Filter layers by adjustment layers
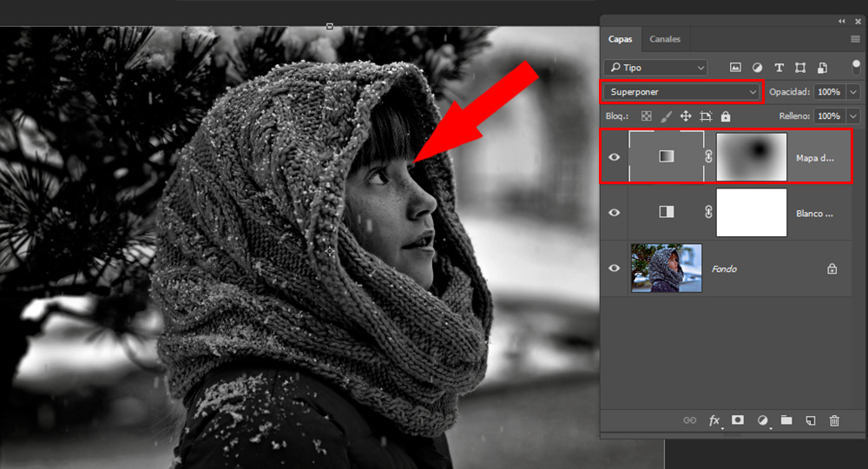 (757, 68)
